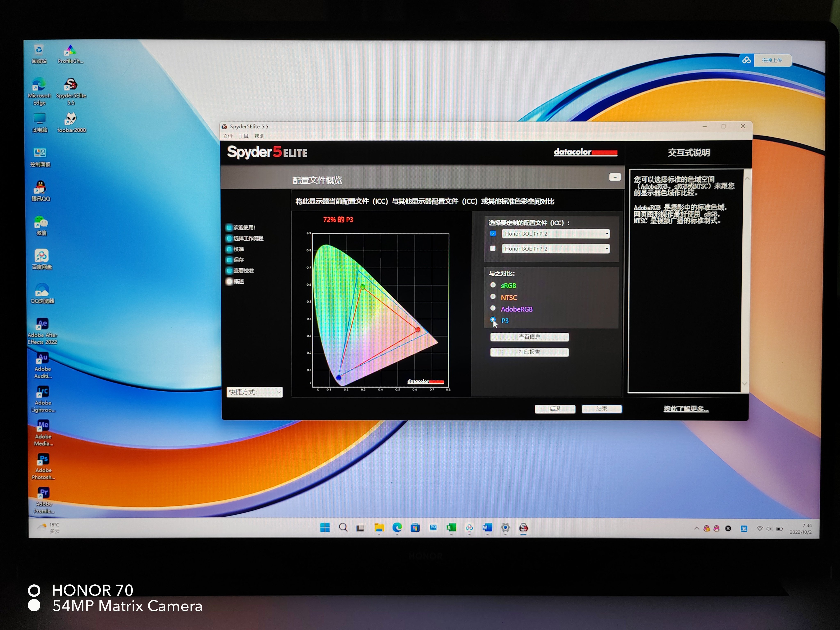Enable the second Honor BOE PnP-2 checkbox
840x630 pixels.
coord(493,248)
